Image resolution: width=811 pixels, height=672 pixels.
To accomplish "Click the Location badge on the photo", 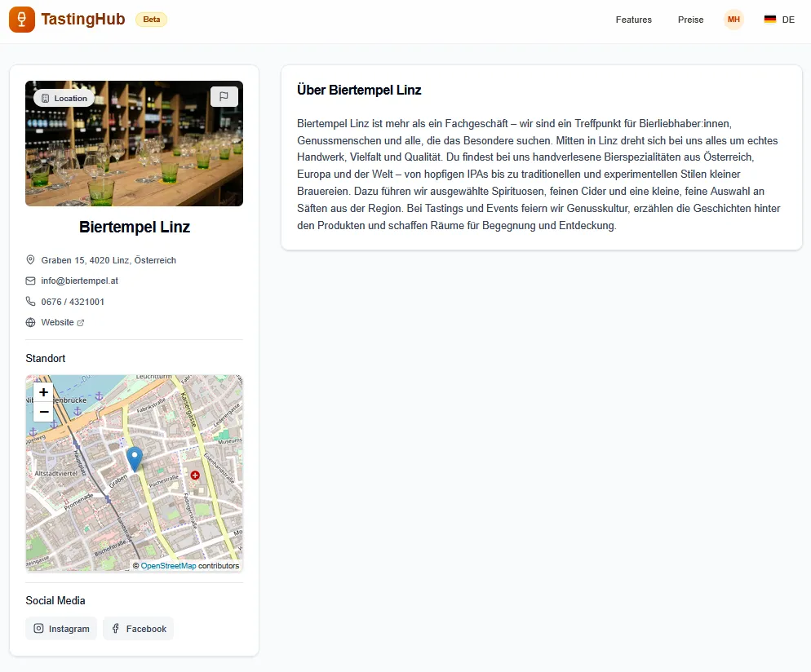I will tap(64, 97).
